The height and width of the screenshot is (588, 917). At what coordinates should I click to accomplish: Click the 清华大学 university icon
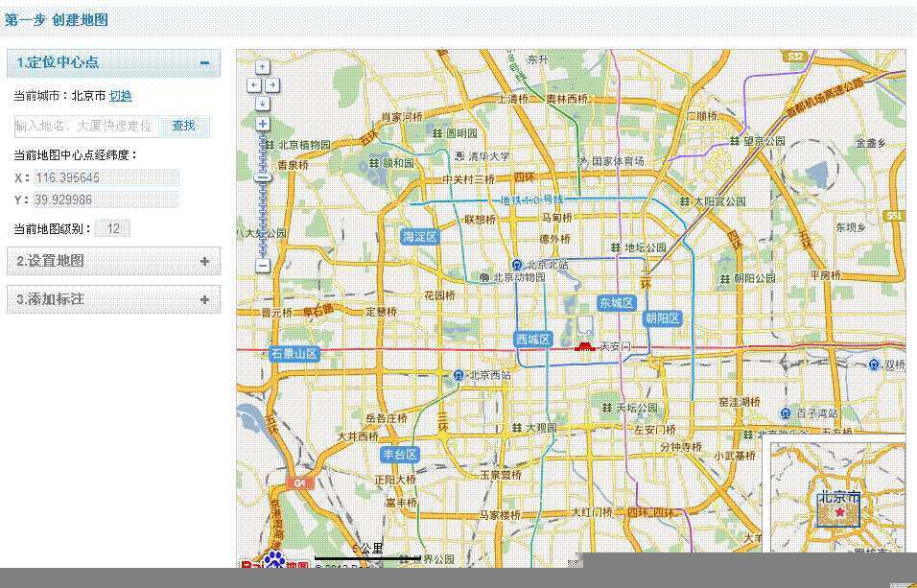click(459, 156)
